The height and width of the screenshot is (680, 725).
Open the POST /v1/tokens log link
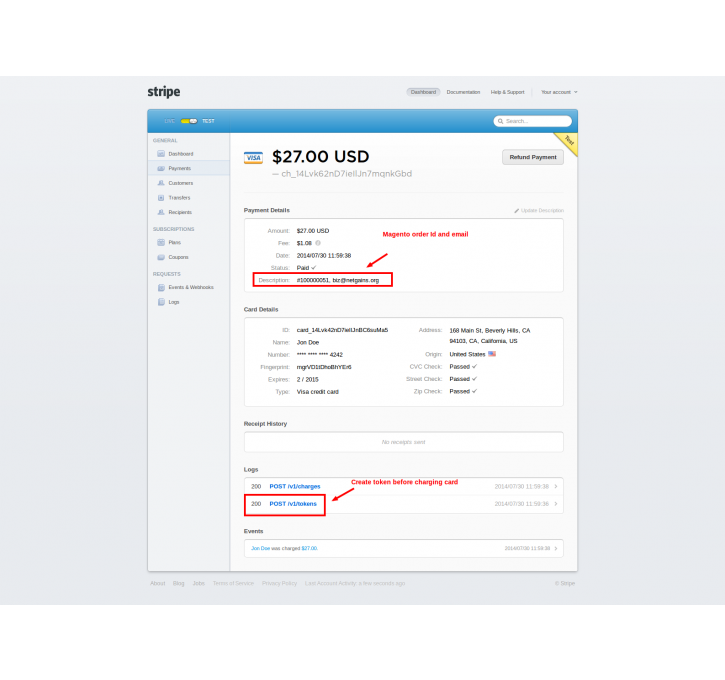click(293, 504)
